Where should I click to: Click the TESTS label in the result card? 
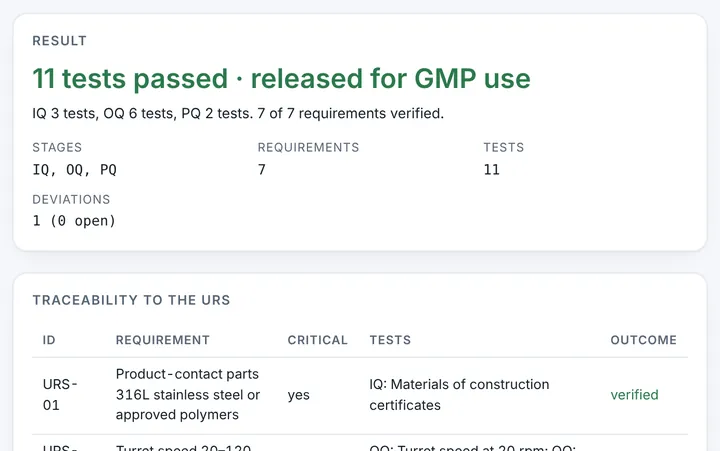[503, 147]
